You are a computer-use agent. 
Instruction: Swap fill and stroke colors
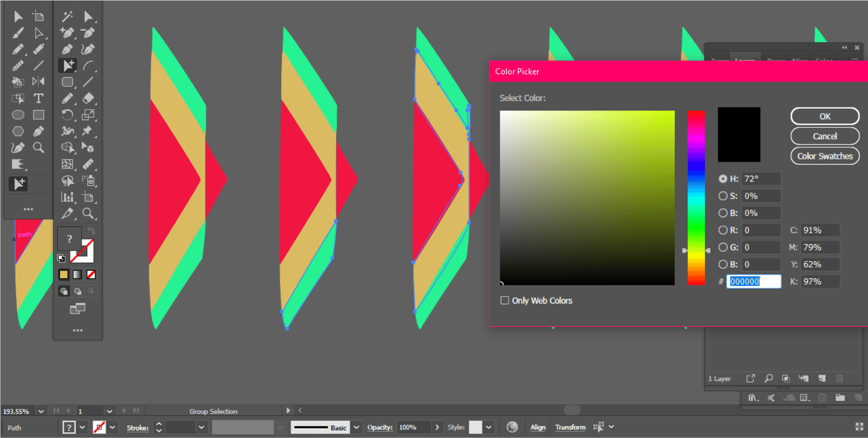91,231
